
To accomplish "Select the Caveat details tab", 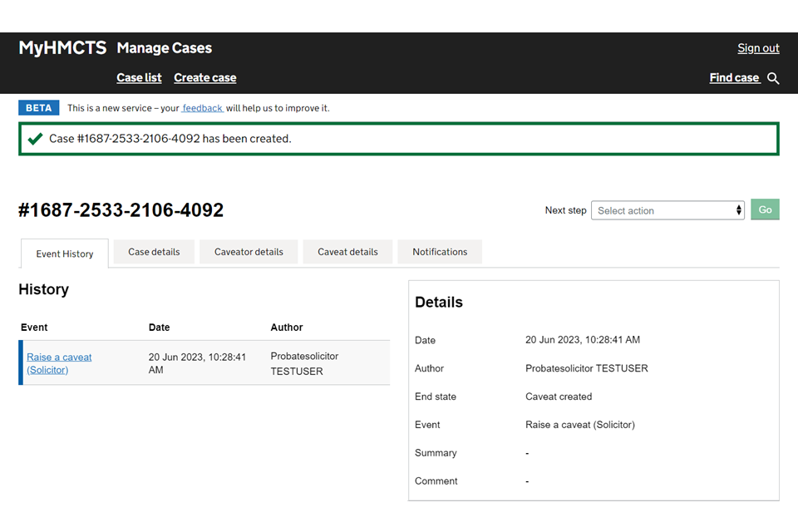I will pyautogui.click(x=347, y=252).
